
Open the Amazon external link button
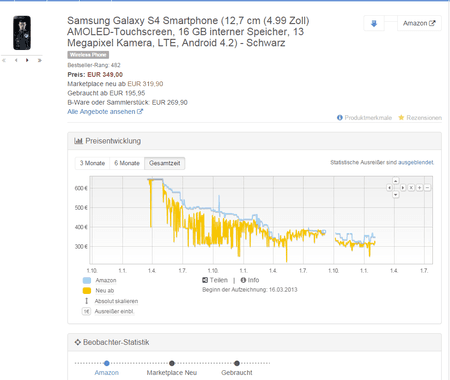click(419, 23)
